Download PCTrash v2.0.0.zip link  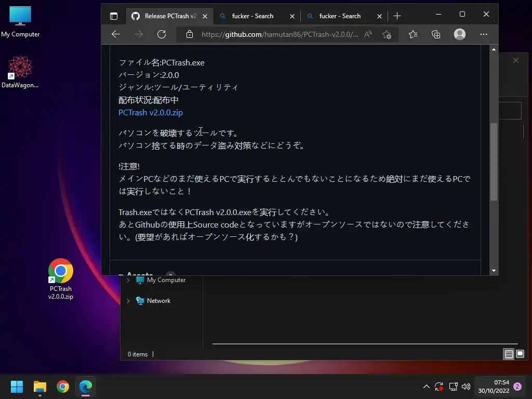(x=151, y=113)
